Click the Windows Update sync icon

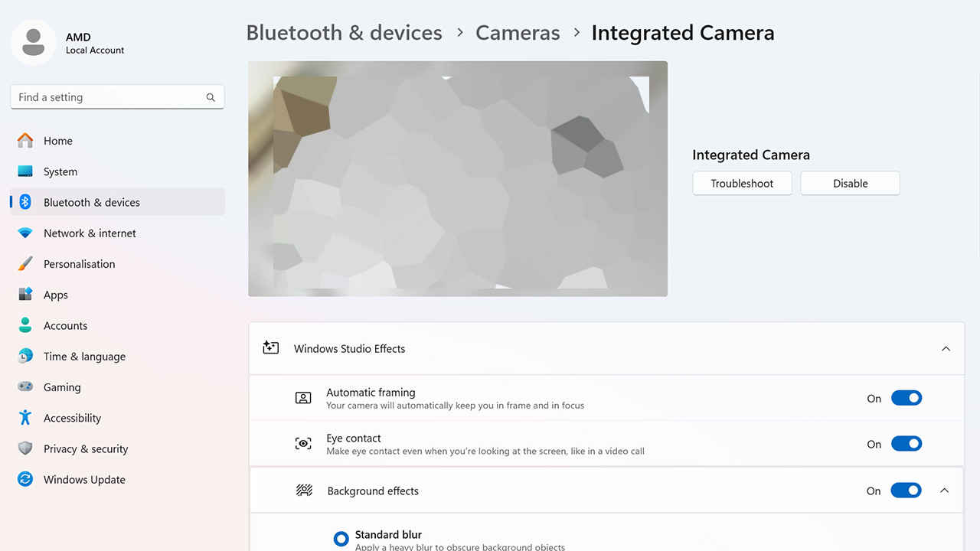click(x=25, y=479)
